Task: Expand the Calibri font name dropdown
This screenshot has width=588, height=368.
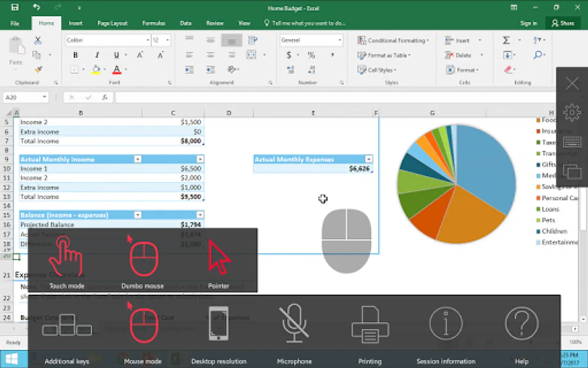Action: pyautogui.click(x=147, y=40)
